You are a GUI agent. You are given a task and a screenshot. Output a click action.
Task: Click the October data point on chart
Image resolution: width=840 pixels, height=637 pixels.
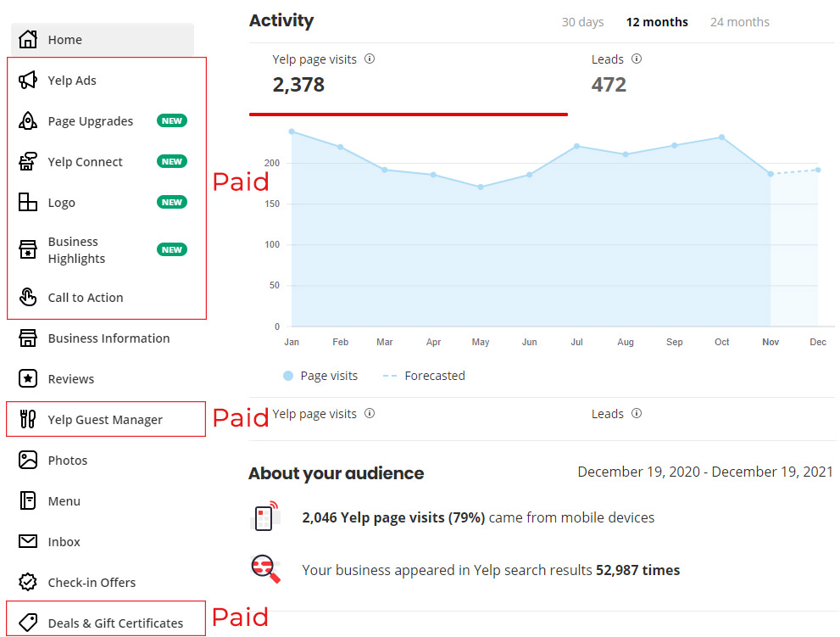(721, 137)
